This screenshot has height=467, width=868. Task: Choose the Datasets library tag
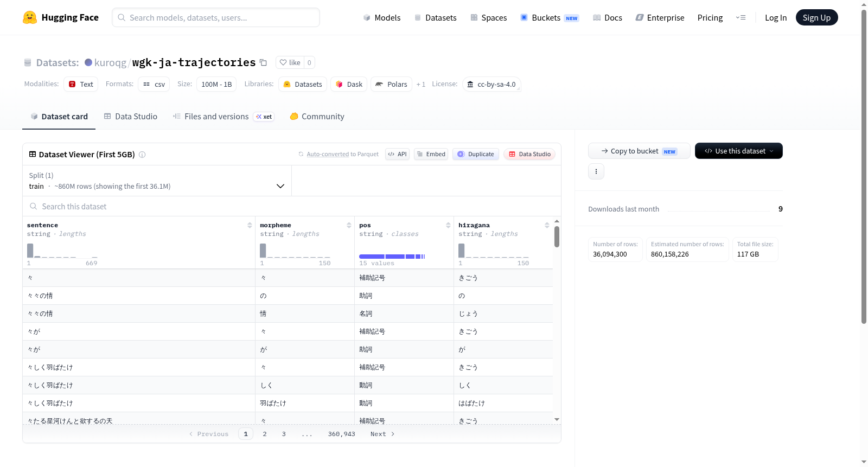click(x=303, y=84)
